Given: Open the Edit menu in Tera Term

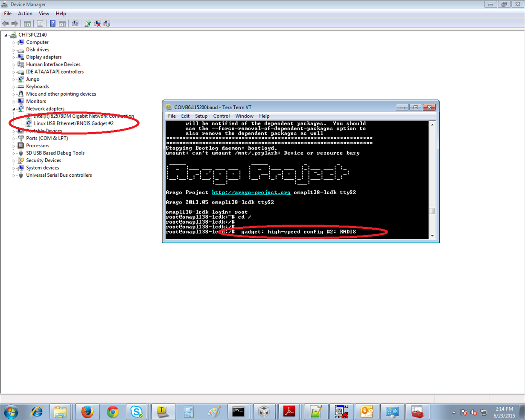Looking at the screenshot, I should [x=185, y=116].
